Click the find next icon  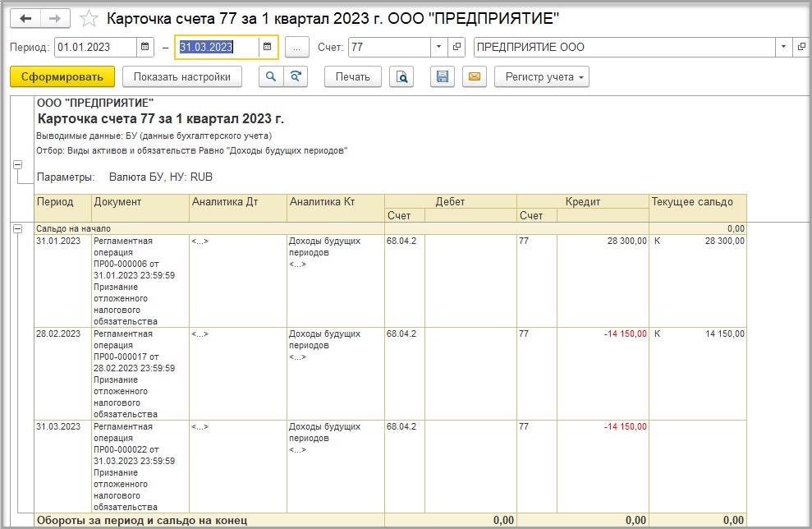295,76
